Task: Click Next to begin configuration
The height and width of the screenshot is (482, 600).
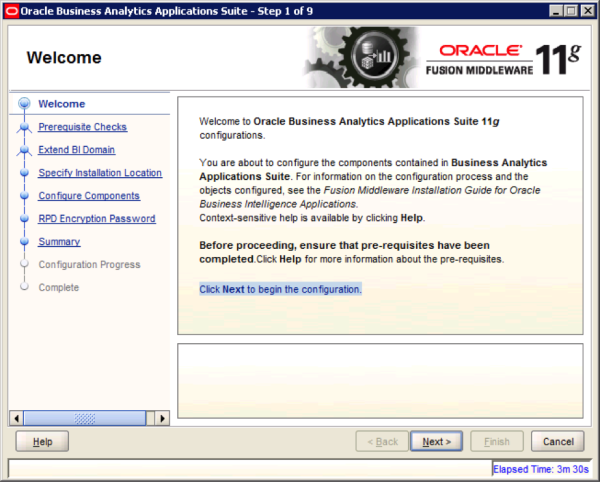Action: click(x=437, y=441)
